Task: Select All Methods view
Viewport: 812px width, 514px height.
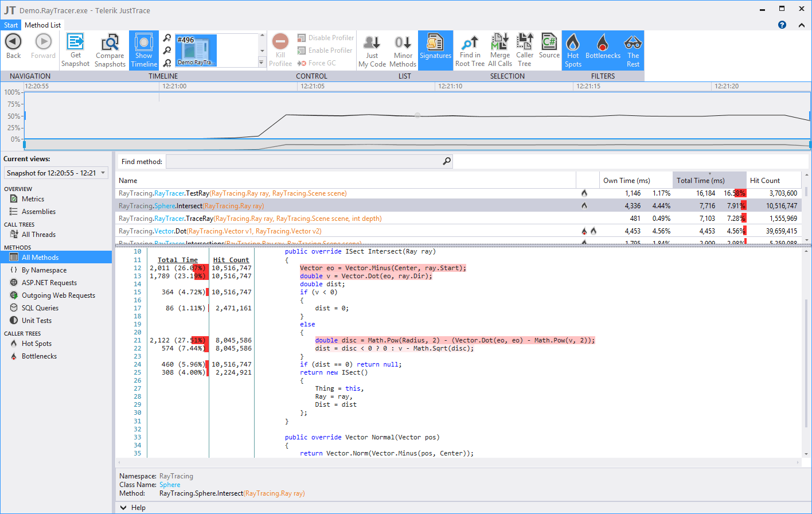Action: coord(56,258)
